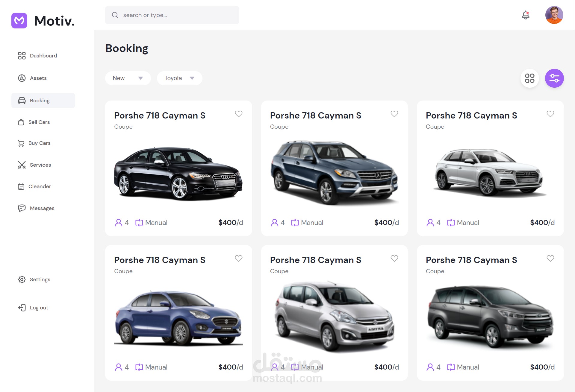Click the Log out link
Screen dimensions: 575x392
coord(39,308)
